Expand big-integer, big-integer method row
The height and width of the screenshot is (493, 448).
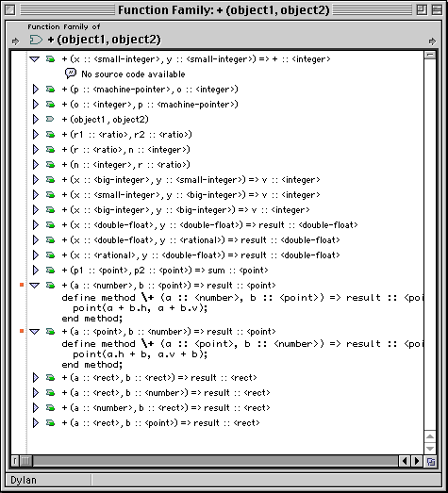36,209
